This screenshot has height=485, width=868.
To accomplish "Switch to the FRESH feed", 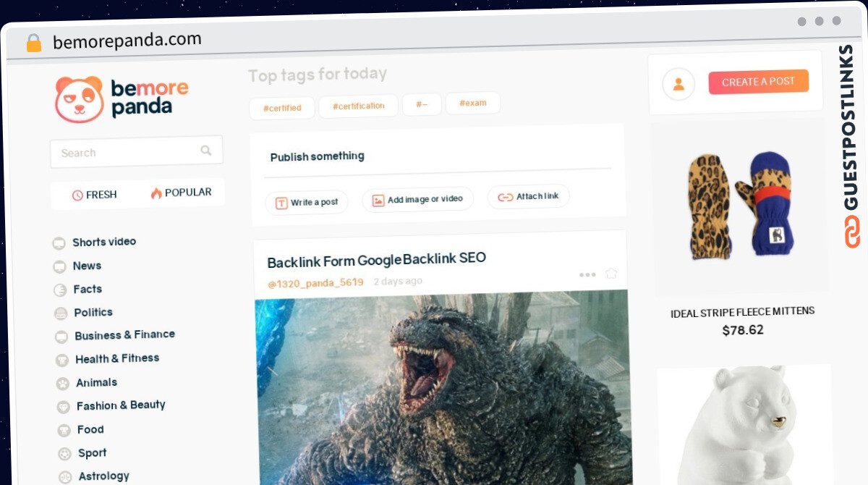I will [94, 195].
